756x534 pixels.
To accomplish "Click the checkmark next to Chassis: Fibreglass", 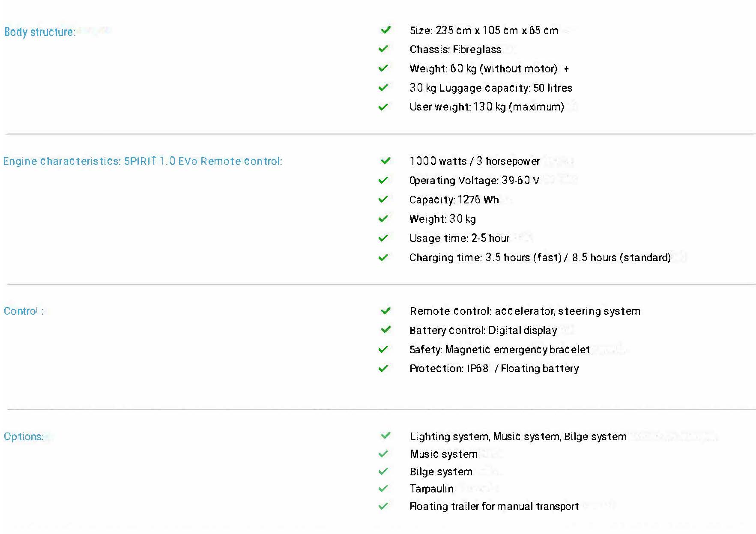I will (x=383, y=49).
